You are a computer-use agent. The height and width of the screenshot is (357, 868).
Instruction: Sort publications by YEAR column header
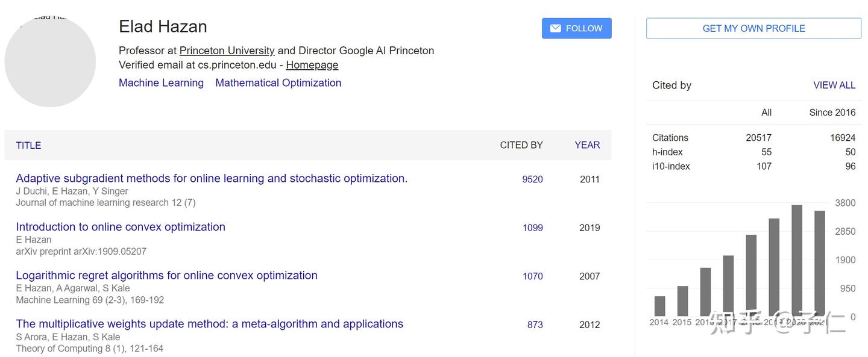point(587,145)
